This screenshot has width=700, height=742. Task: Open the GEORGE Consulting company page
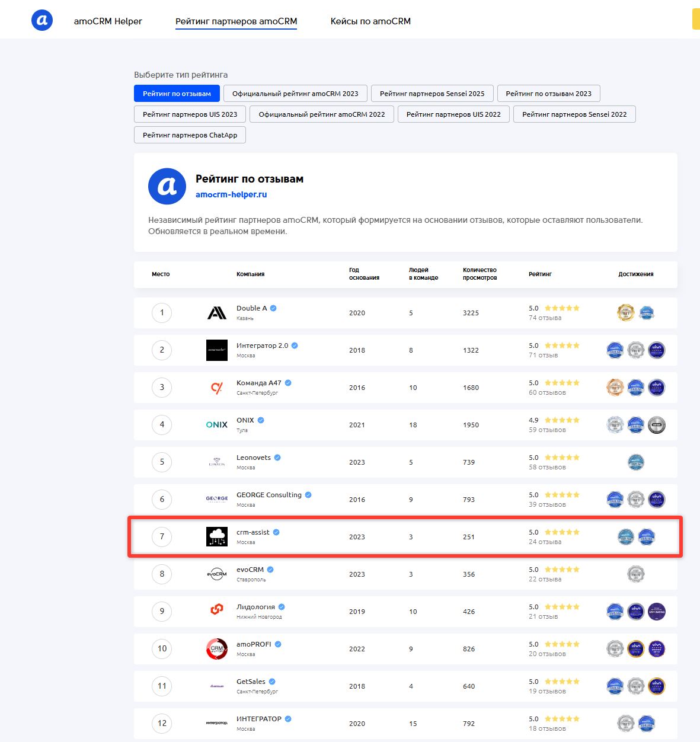(269, 495)
